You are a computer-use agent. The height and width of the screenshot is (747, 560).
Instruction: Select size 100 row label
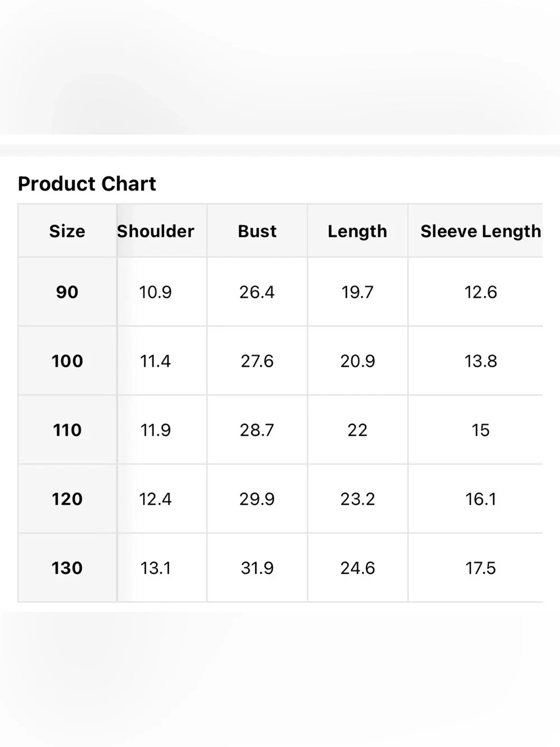[67, 361]
